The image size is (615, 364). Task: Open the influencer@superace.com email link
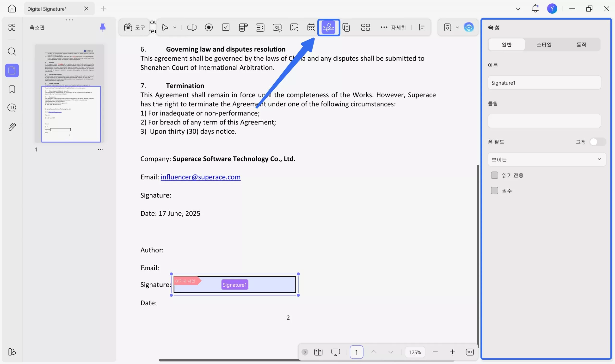point(200,177)
